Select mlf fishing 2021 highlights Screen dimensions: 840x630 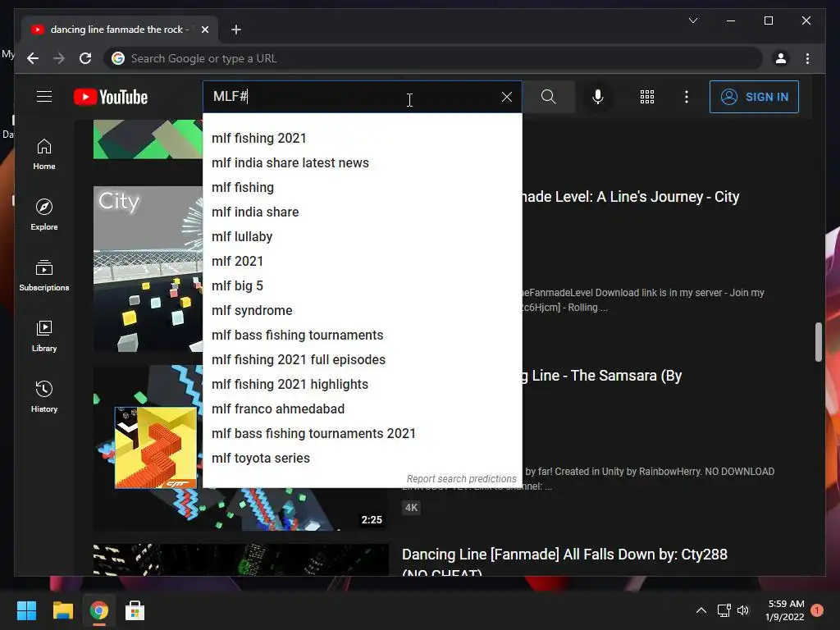tap(362, 385)
